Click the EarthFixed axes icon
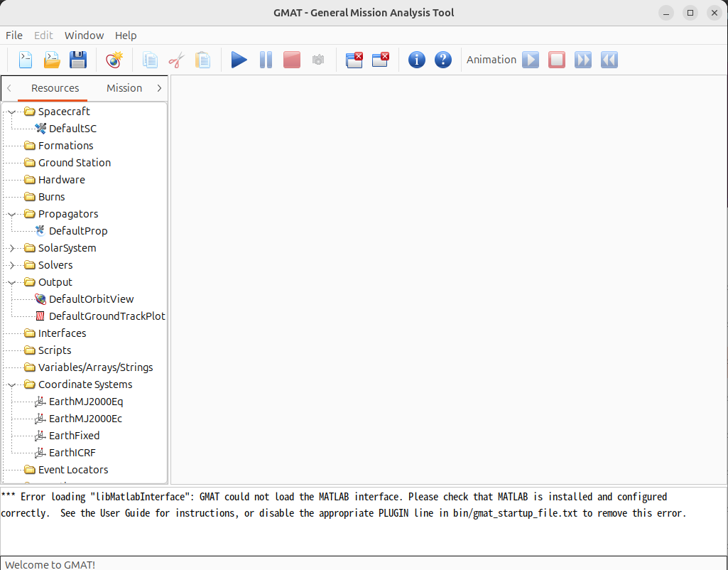Image resolution: width=728 pixels, height=570 pixels. [40, 436]
